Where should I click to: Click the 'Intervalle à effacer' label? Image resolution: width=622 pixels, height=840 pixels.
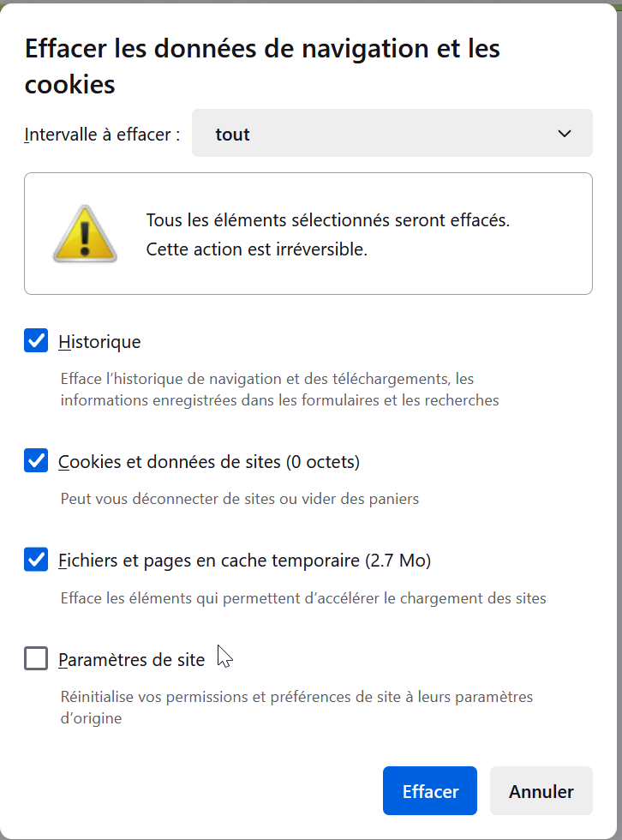coord(102,135)
